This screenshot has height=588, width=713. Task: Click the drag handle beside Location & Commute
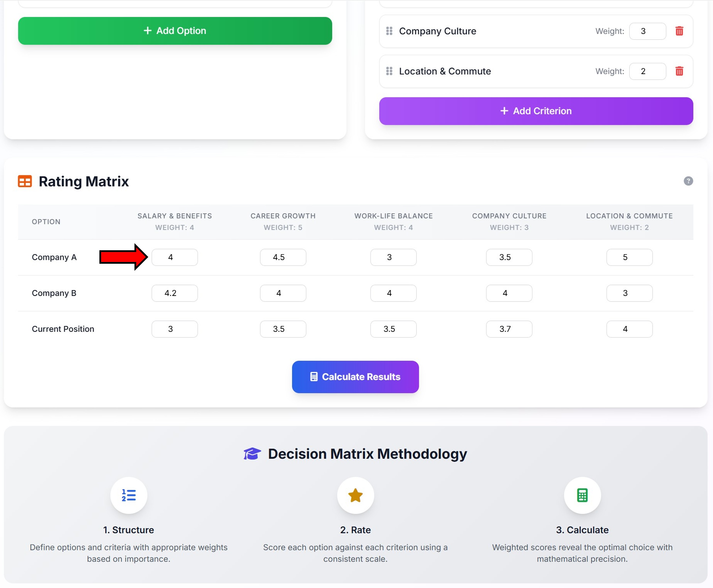pyautogui.click(x=389, y=71)
